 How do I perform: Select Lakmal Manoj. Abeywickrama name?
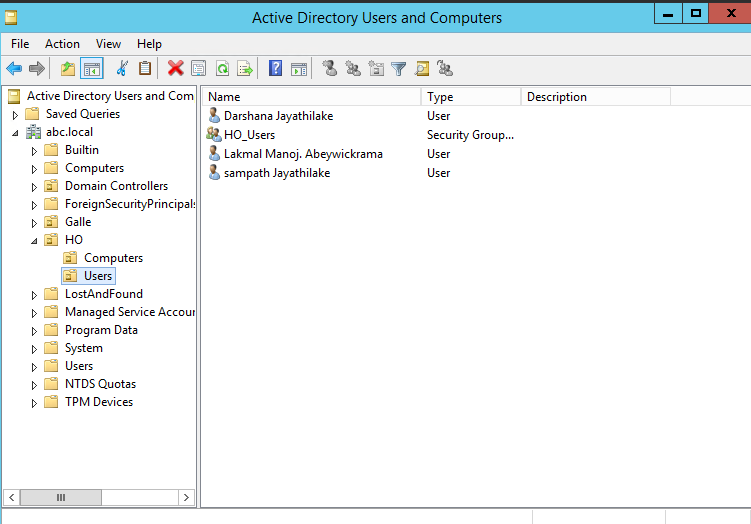coord(303,154)
